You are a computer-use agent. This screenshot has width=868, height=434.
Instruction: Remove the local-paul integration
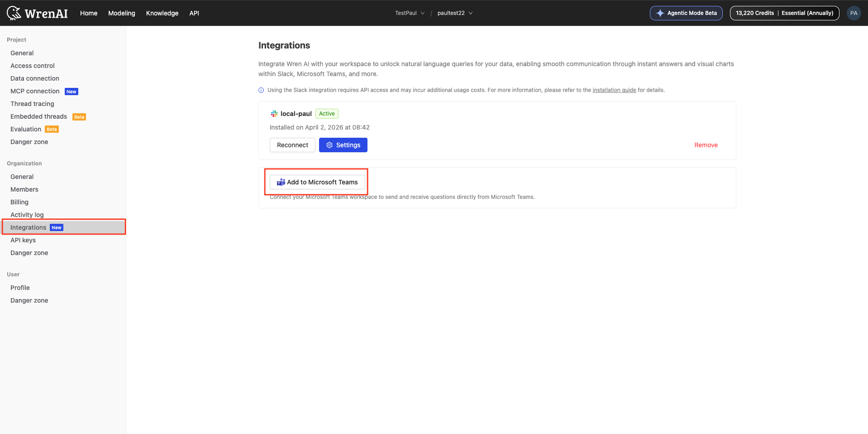706,145
